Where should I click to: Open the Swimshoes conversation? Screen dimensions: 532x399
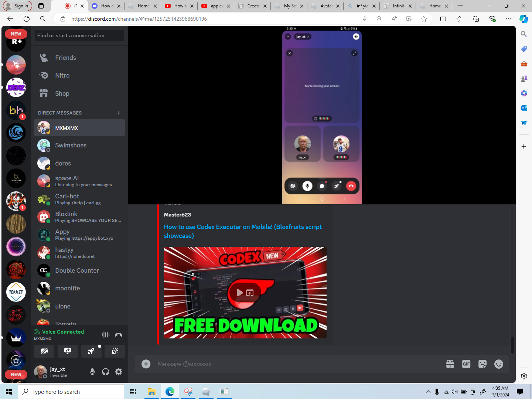[x=79, y=145]
